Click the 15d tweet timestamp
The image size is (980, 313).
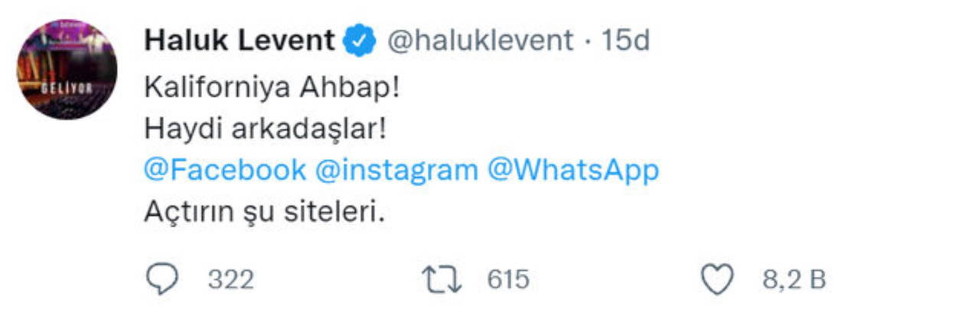tap(626, 41)
